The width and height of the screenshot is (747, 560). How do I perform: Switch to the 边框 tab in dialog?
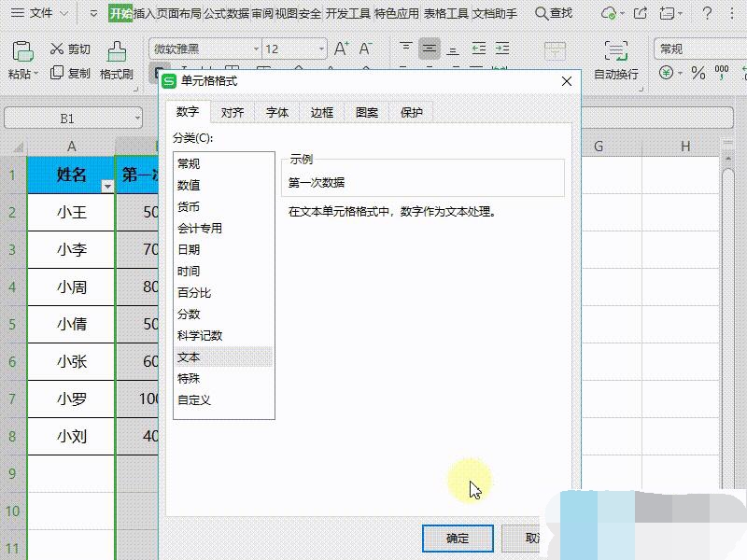[x=322, y=112]
